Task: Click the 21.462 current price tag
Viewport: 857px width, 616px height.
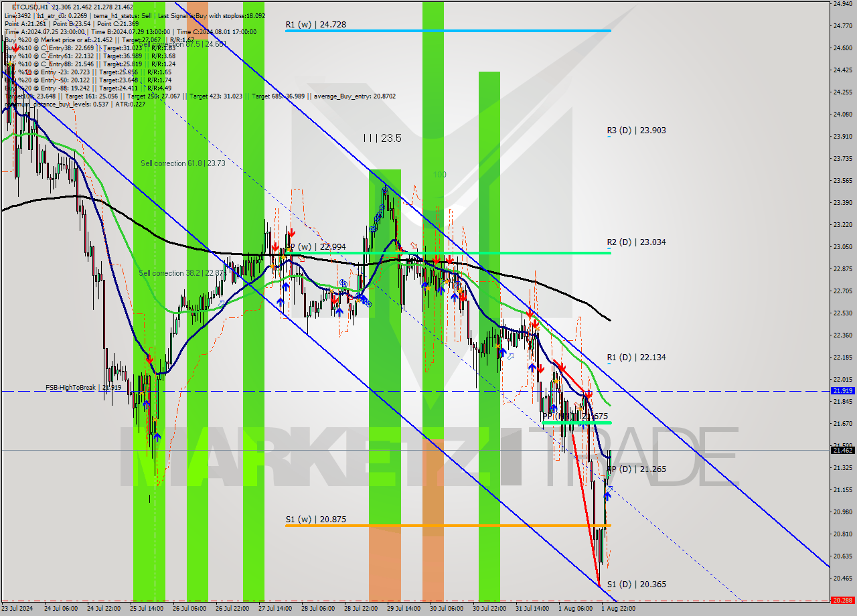Action: pyautogui.click(x=842, y=451)
